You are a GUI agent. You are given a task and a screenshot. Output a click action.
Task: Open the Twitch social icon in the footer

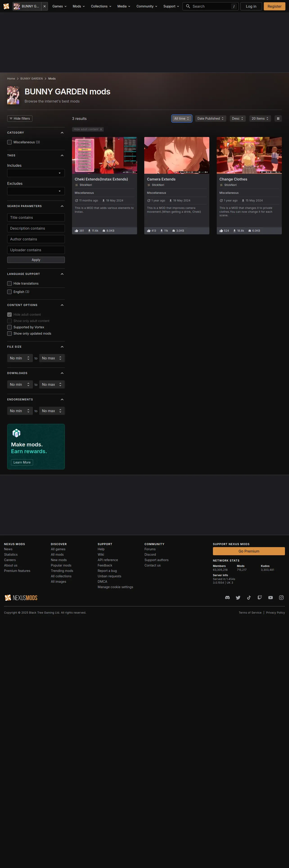[x=260, y=597]
